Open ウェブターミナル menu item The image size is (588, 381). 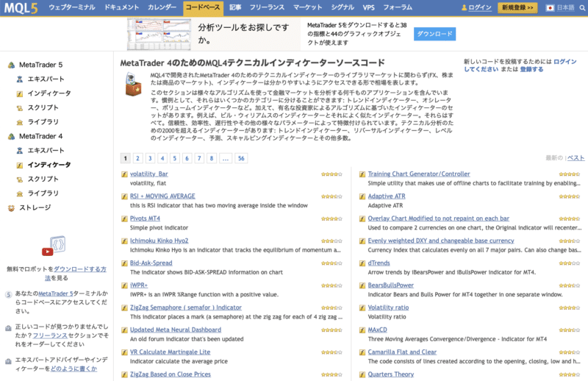[72, 7]
